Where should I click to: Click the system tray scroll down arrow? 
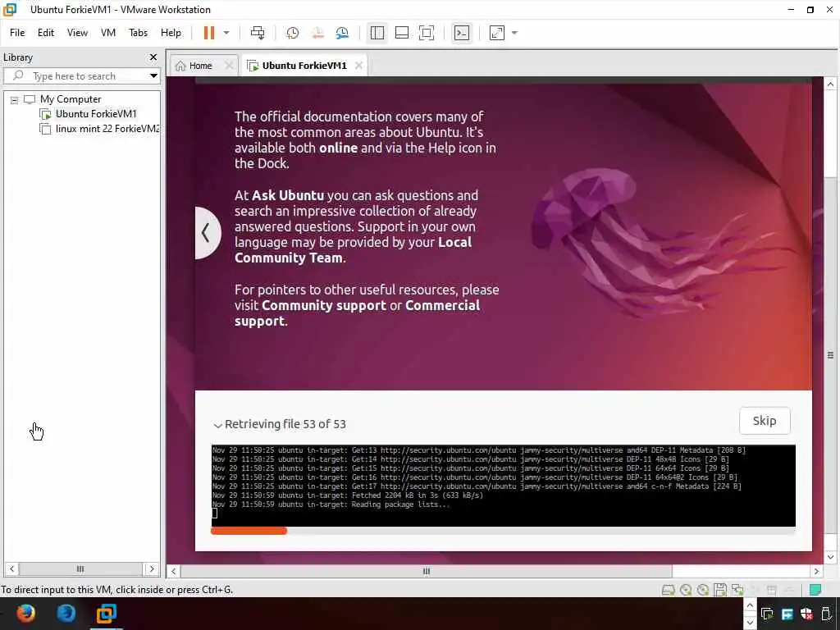(x=750, y=623)
